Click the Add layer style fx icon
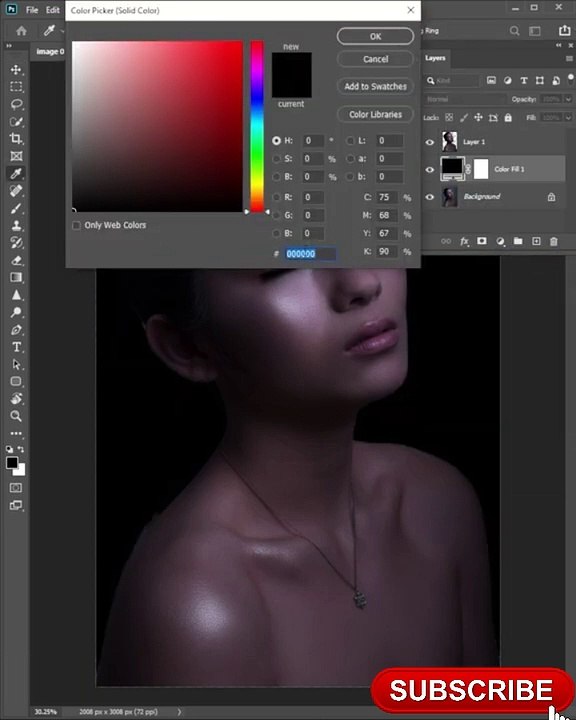Screen dimensions: 576x720 (464, 241)
